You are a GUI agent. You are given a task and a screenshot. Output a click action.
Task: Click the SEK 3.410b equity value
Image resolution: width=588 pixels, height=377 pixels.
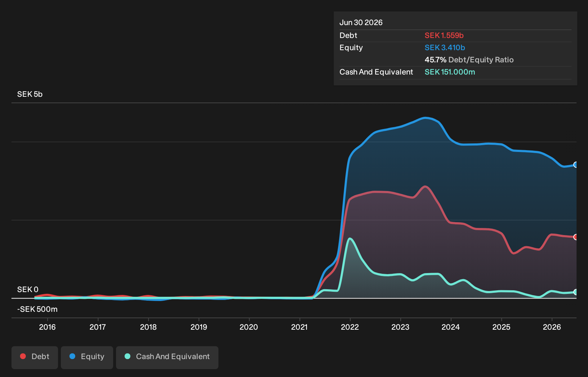pos(445,48)
